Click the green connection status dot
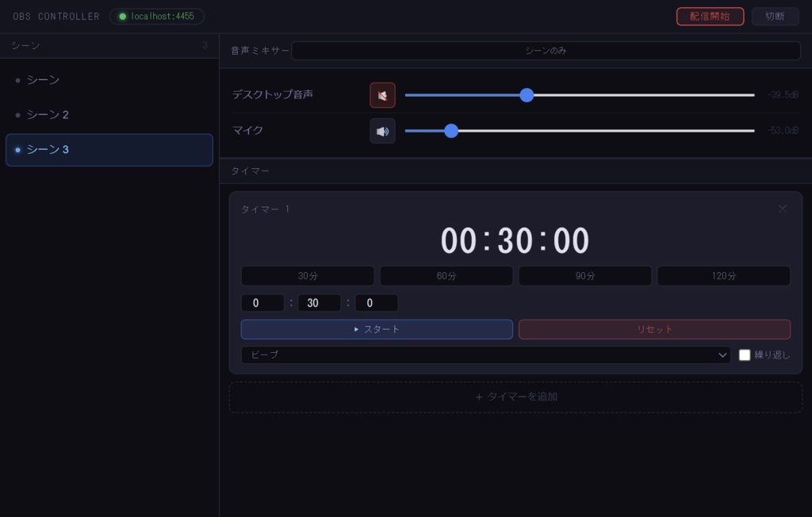This screenshot has width=812, height=517. coord(123,17)
